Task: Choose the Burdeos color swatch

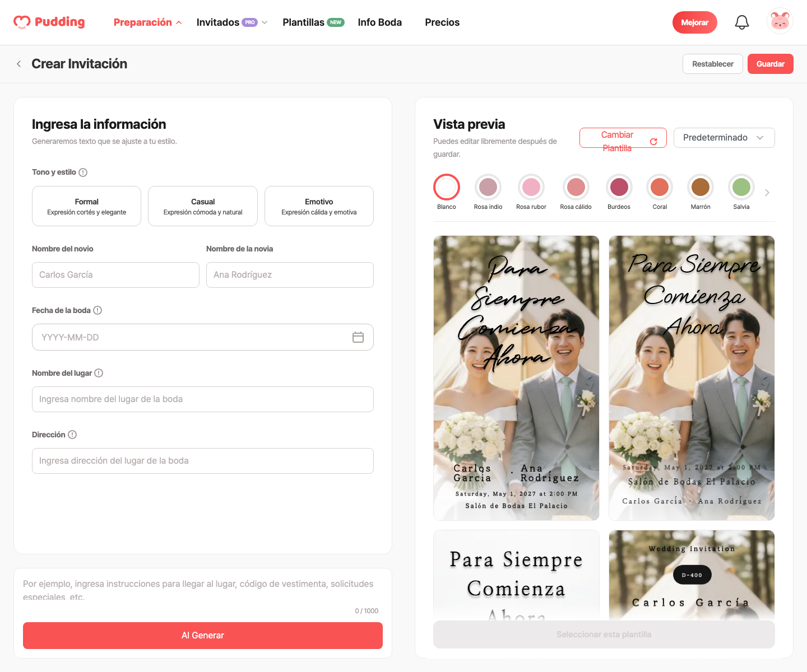Action: pos(619,187)
